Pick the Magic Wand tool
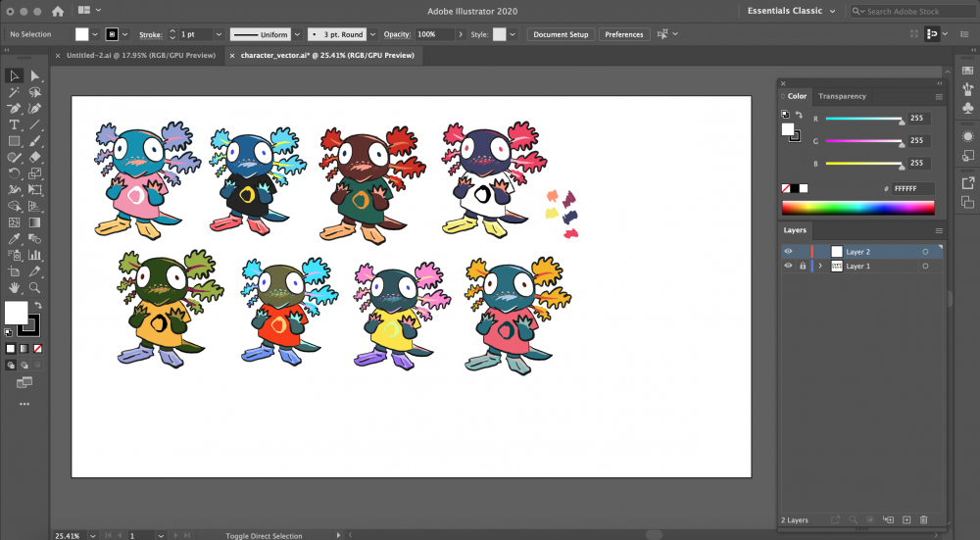 (13, 92)
